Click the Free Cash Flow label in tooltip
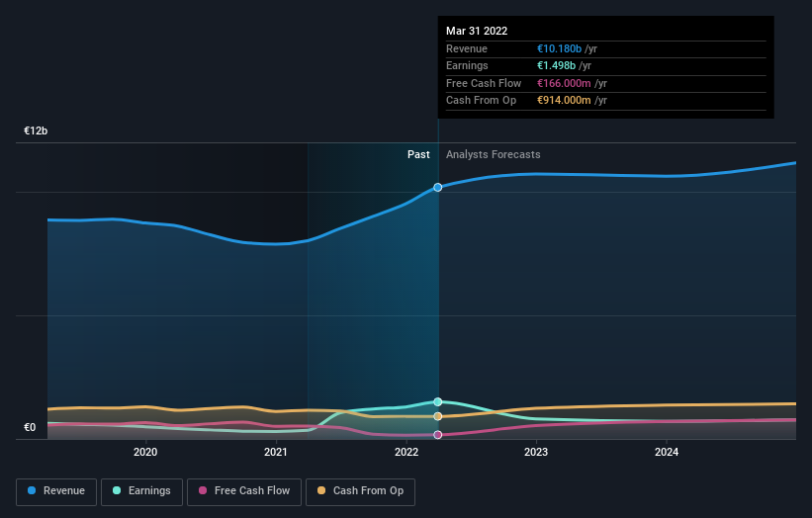Image resolution: width=812 pixels, height=518 pixels. pos(484,83)
